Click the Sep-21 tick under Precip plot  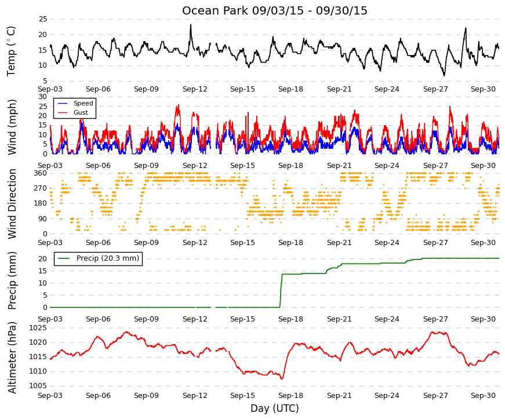(x=339, y=319)
